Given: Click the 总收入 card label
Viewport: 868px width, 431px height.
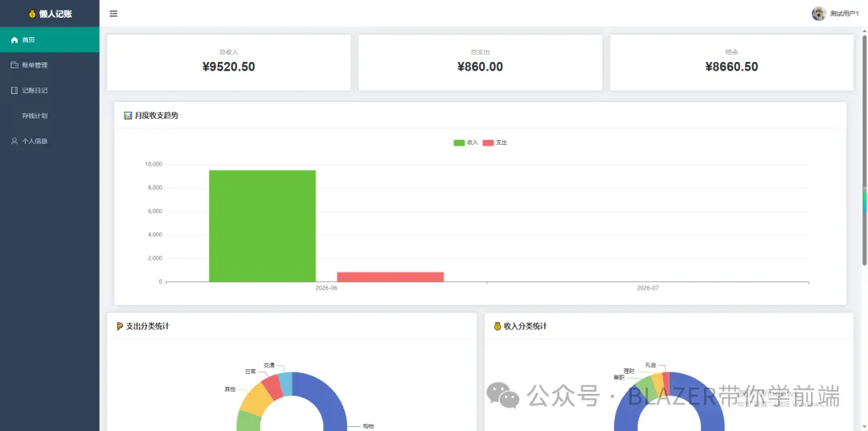Looking at the screenshot, I should (228, 52).
